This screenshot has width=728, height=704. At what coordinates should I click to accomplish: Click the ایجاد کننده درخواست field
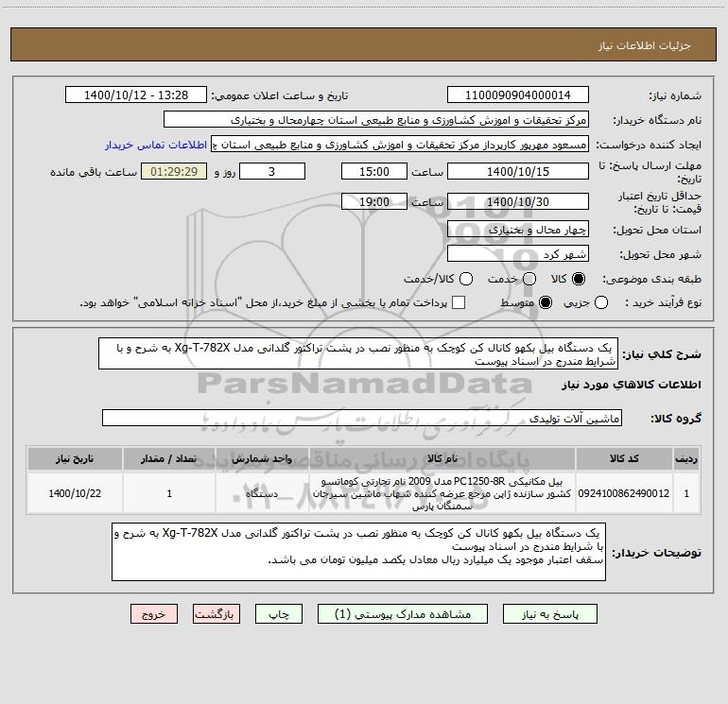(x=400, y=145)
